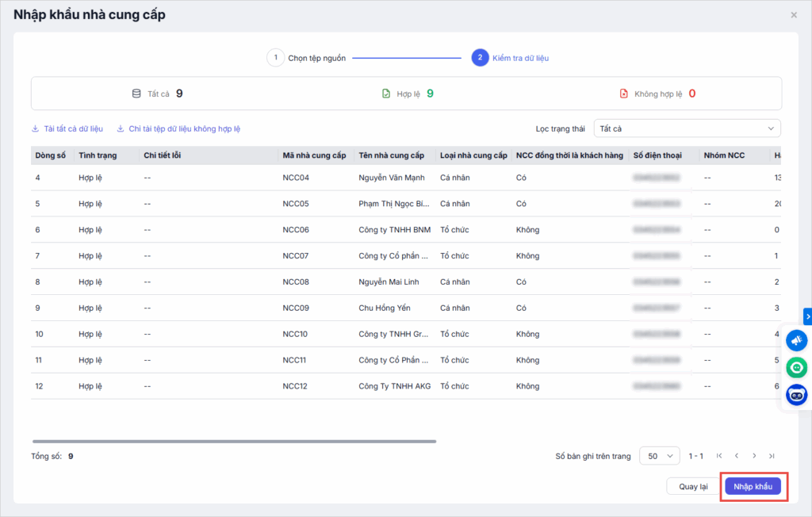Image resolution: width=812 pixels, height=517 pixels.
Task: Click the Quay lại button
Action: coord(693,486)
